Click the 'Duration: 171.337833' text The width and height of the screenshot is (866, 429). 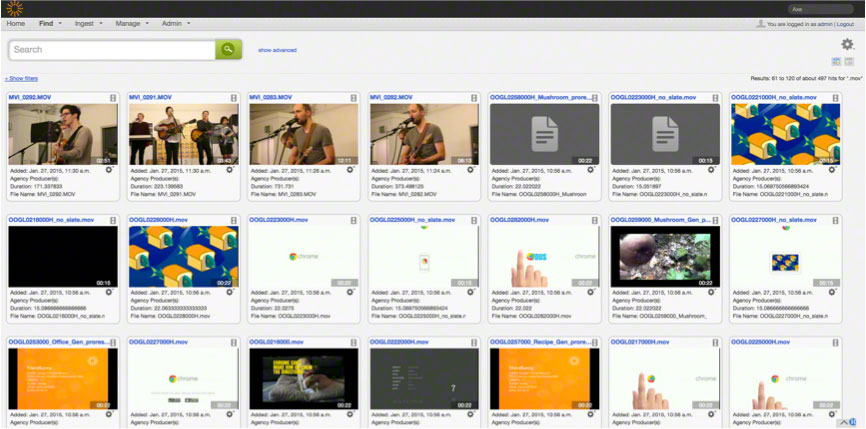click(37, 187)
